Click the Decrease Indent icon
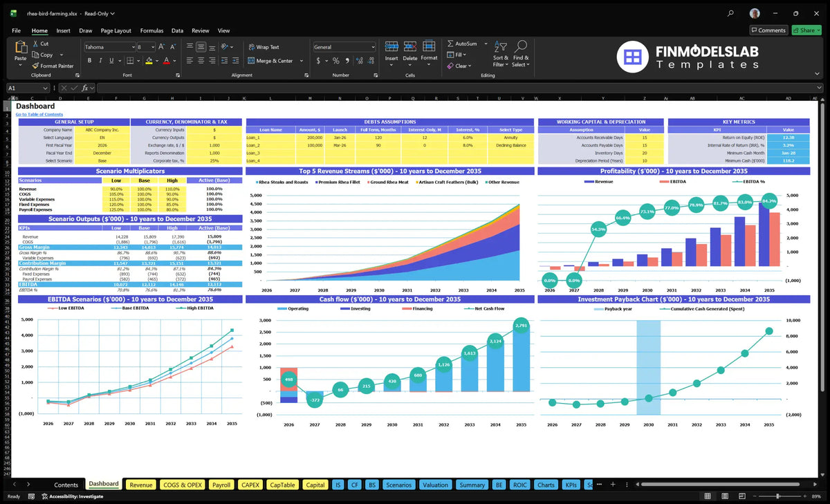Screen dimensions: 830x504 click(224, 61)
